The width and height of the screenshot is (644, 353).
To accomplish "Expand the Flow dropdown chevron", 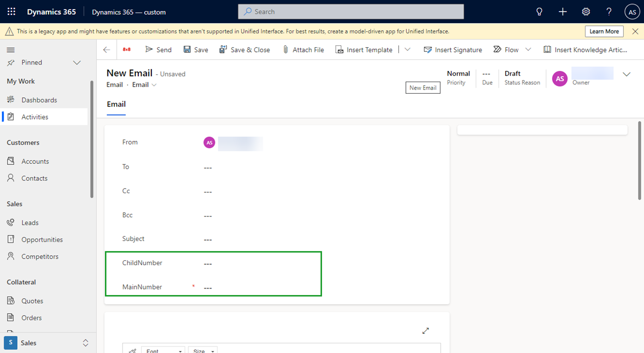I will click(x=528, y=49).
